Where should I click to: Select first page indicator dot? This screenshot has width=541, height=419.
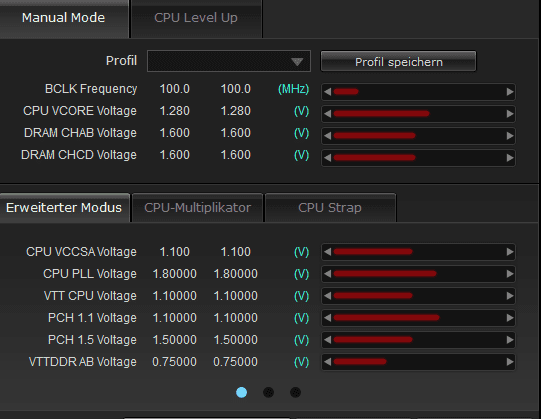click(x=242, y=392)
